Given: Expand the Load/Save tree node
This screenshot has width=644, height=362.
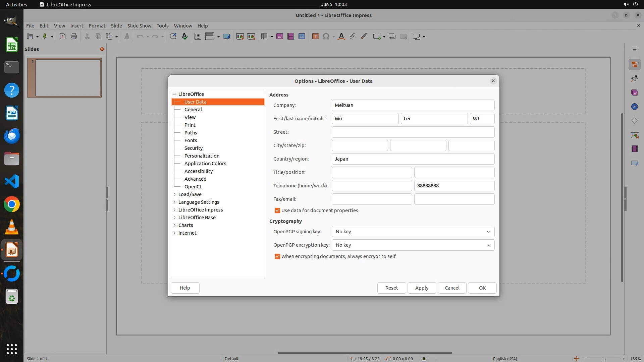Looking at the screenshot, I should pos(175,194).
